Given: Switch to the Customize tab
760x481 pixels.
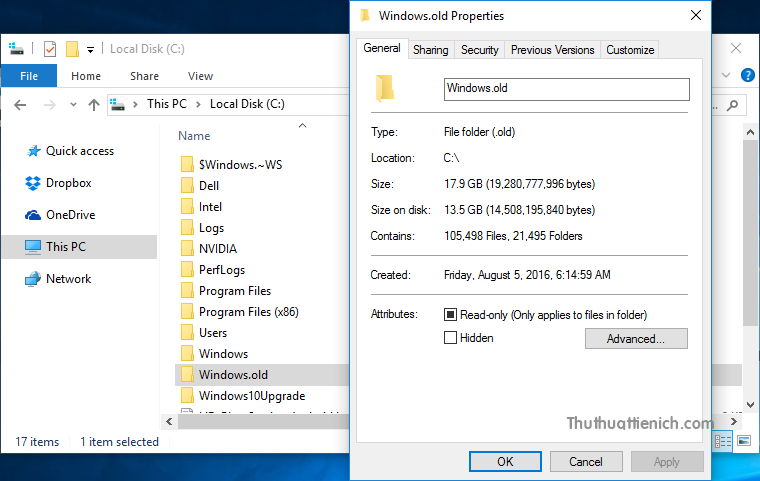Looking at the screenshot, I should [630, 50].
